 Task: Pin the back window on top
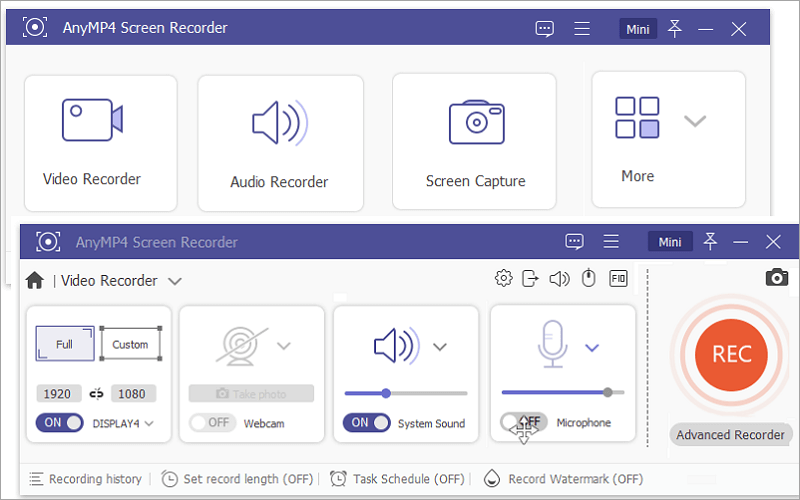(x=674, y=29)
